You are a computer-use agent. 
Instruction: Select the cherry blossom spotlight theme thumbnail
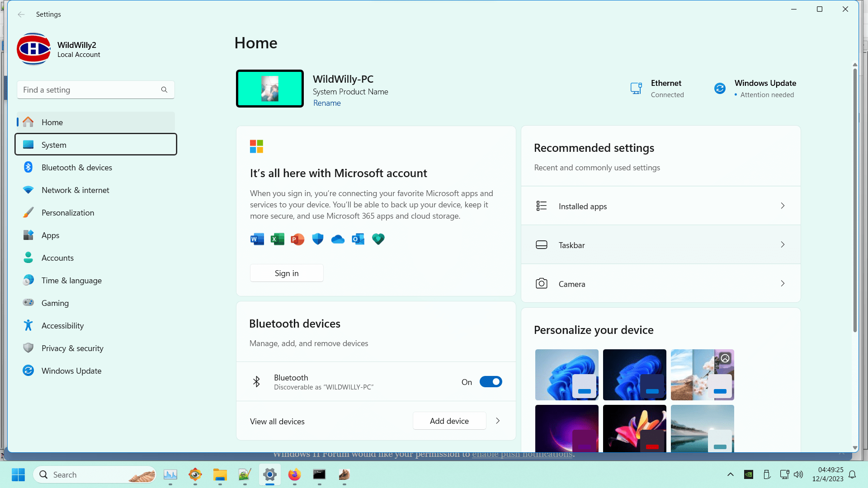[703, 375]
